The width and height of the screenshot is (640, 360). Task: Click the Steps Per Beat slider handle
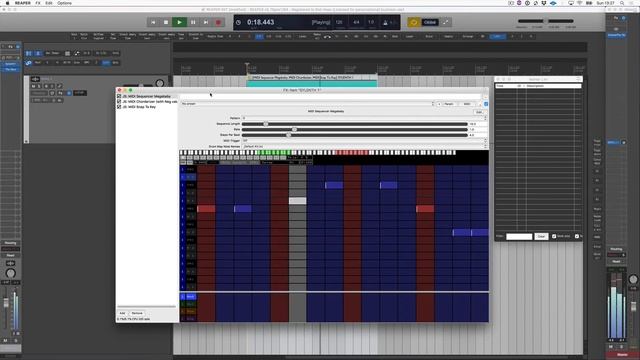point(289,135)
